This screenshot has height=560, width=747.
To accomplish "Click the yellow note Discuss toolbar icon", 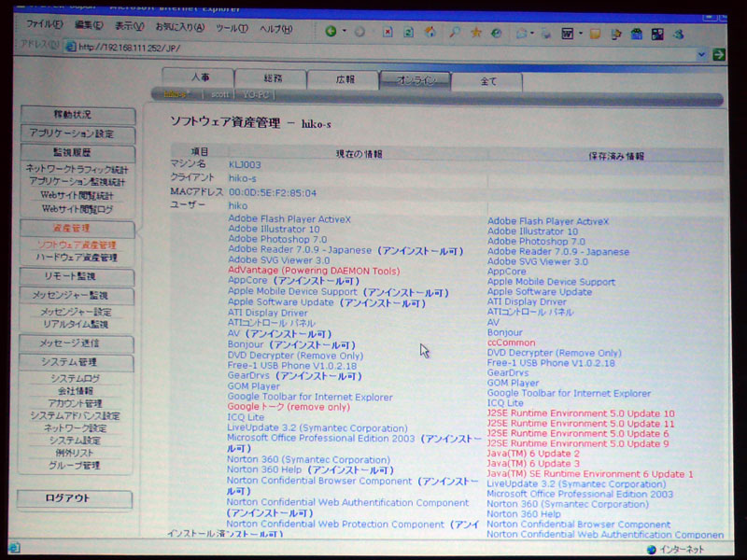I will coord(595,35).
